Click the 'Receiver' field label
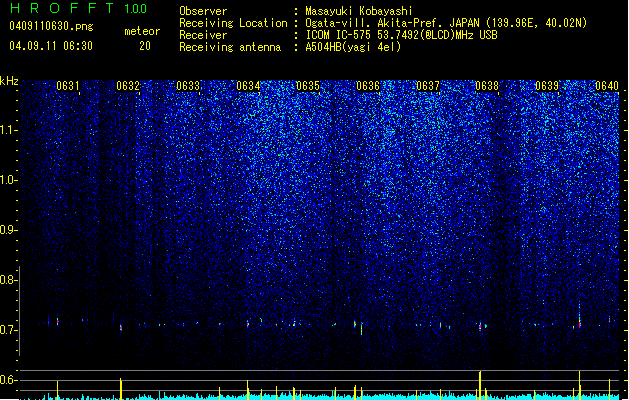This screenshot has width=629, height=400. pos(203,35)
